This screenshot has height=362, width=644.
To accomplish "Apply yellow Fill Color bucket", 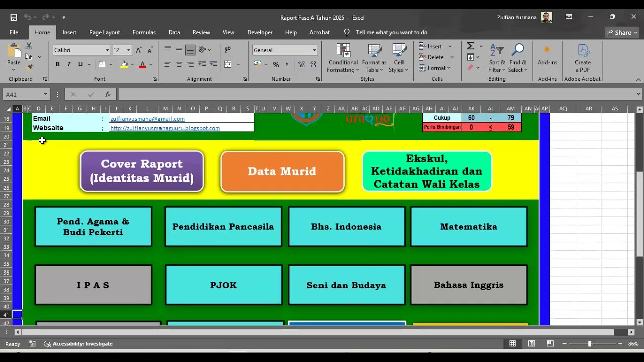I will tap(124, 64).
